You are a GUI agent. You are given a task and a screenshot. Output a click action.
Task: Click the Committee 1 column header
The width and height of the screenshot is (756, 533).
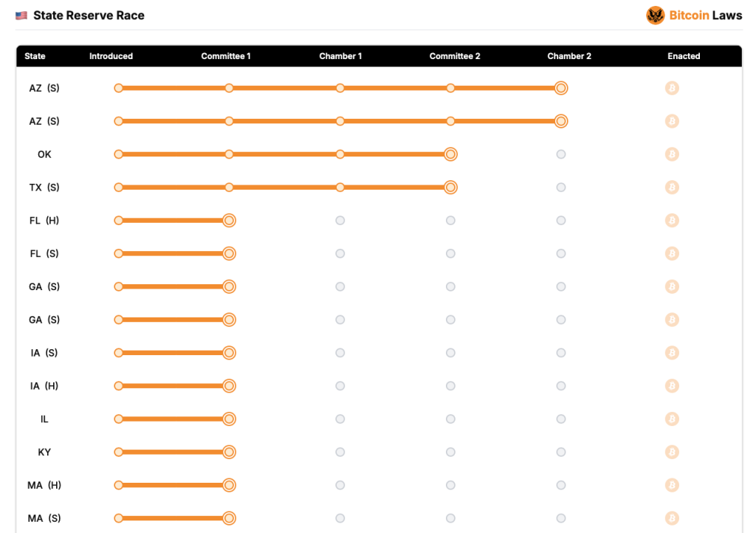(226, 56)
